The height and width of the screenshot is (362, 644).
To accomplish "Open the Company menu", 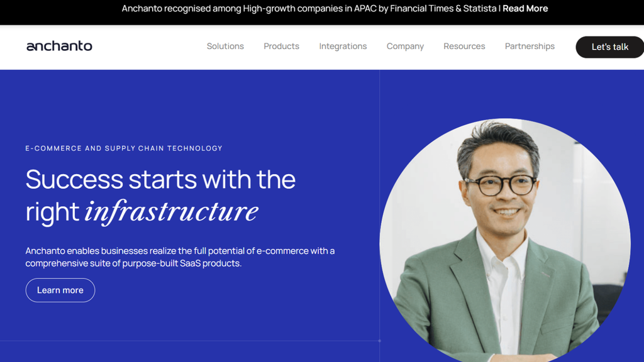I will click(405, 47).
